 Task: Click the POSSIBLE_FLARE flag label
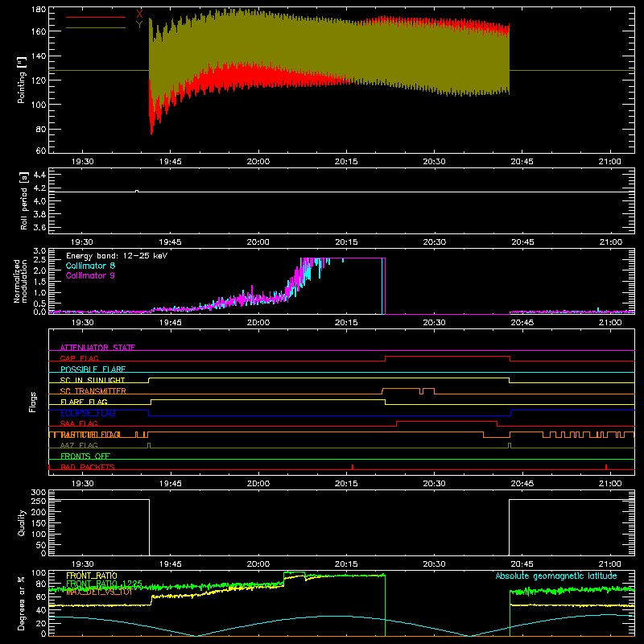tap(93, 369)
